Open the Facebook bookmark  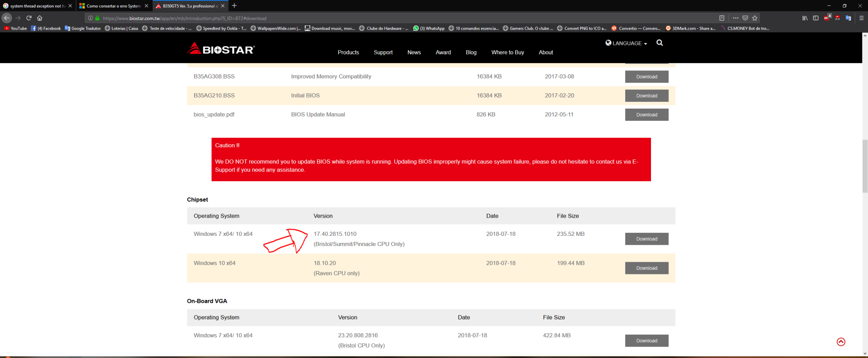pos(46,28)
